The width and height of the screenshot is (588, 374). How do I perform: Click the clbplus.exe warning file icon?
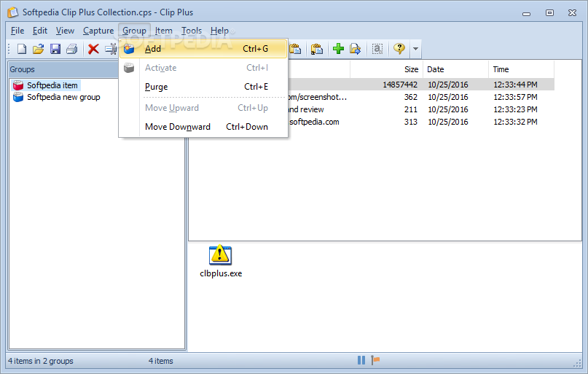220,255
